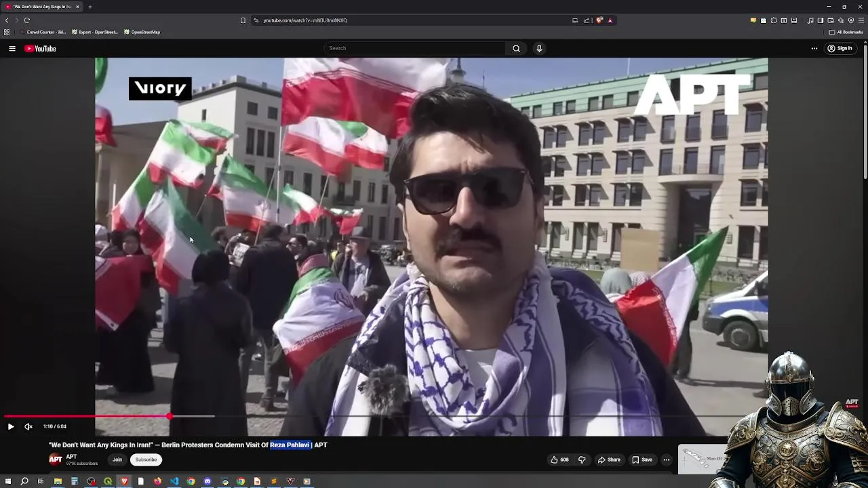Open Calculator from taskbar
Screen dimensions: 868x488
point(75,481)
